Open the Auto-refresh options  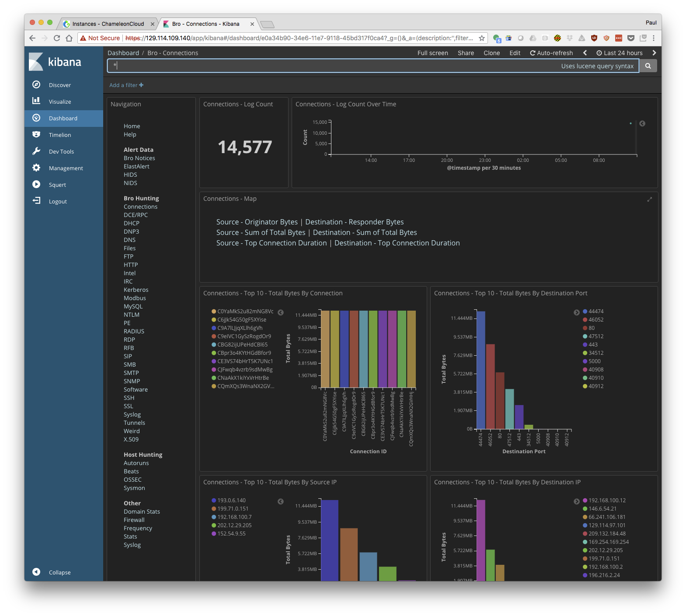click(x=551, y=52)
